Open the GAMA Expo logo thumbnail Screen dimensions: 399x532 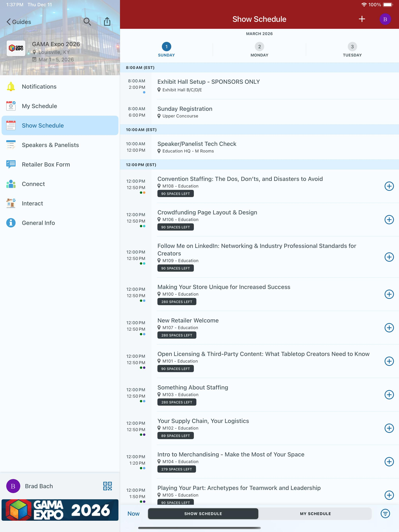point(16,48)
